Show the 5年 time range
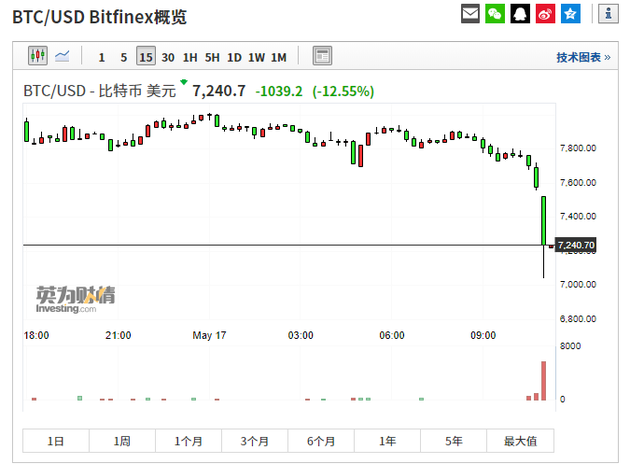This screenshot has height=464, width=630. (x=454, y=441)
